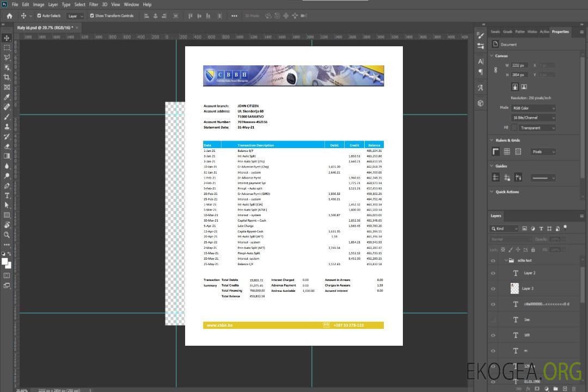Screen dimensions: 588x392
Task: Select the Eyedropper tool
Action: coord(7,97)
